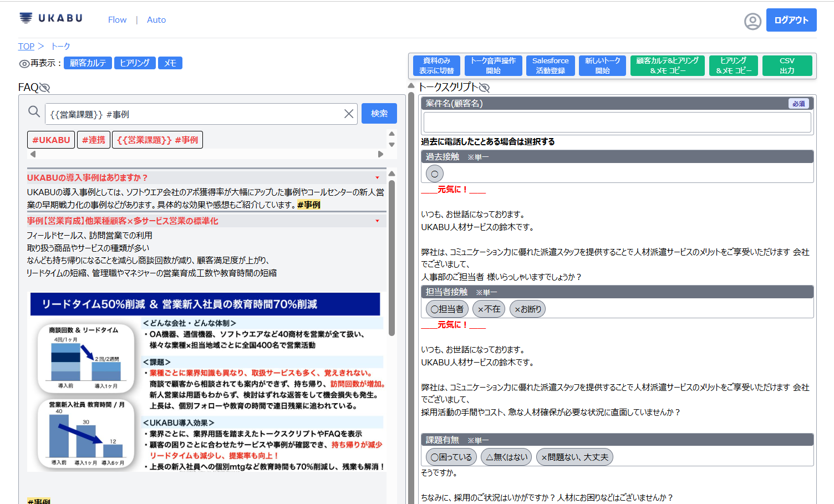Export with CSV出力 button
Viewport: 834px width, 504px height.
(x=787, y=65)
